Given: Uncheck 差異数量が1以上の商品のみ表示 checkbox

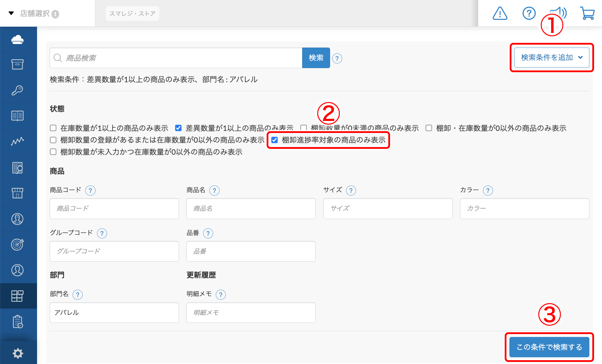Looking at the screenshot, I should (178, 128).
